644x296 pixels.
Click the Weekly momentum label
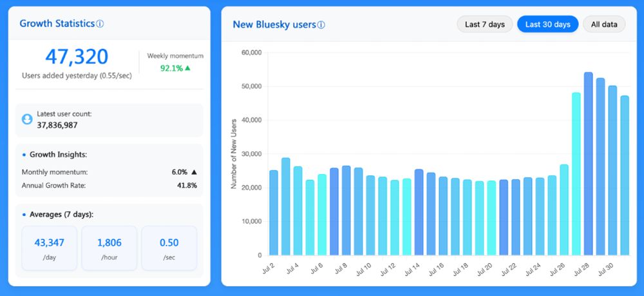click(175, 56)
